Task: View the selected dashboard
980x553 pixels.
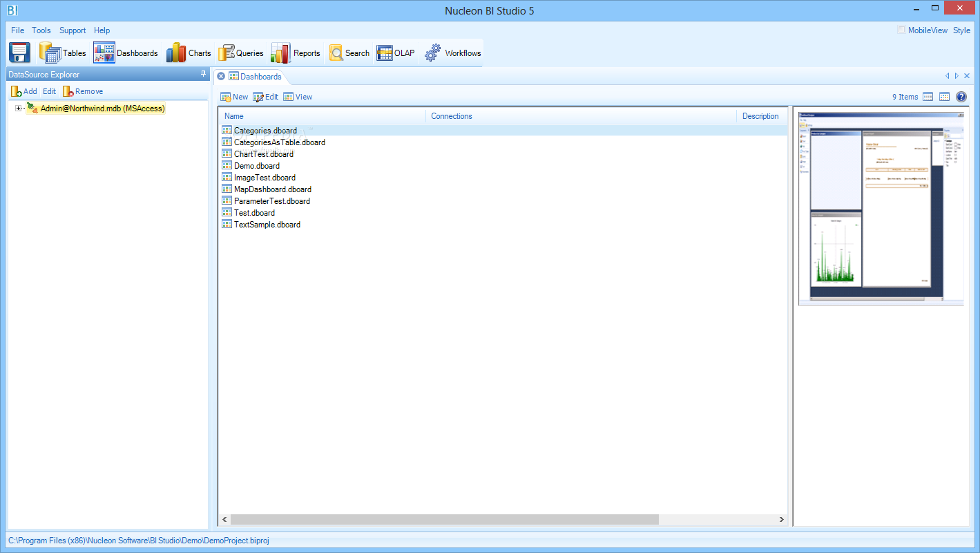Action: (298, 97)
